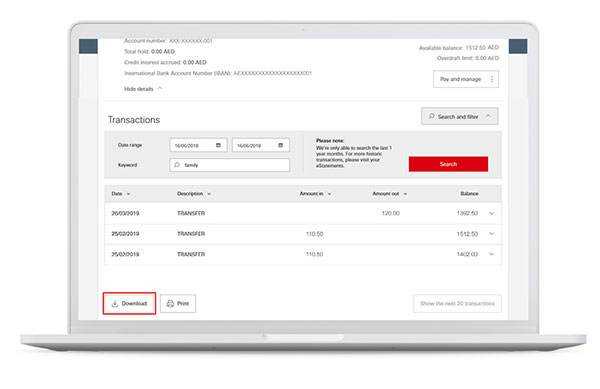Image resolution: width=600 pixels, height=389 pixels.
Task: Click the Download button
Action: click(129, 303)
